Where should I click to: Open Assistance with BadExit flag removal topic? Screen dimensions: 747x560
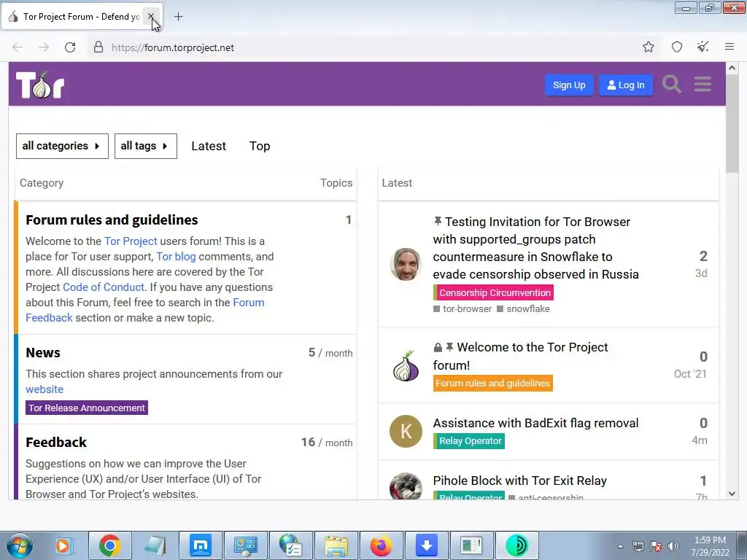(x=535, y=423)
